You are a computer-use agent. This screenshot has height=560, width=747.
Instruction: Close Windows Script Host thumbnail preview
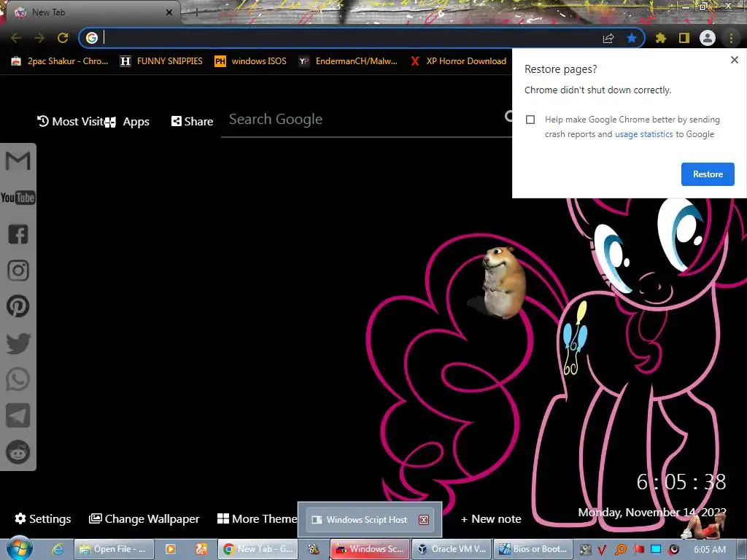point(424,520)
